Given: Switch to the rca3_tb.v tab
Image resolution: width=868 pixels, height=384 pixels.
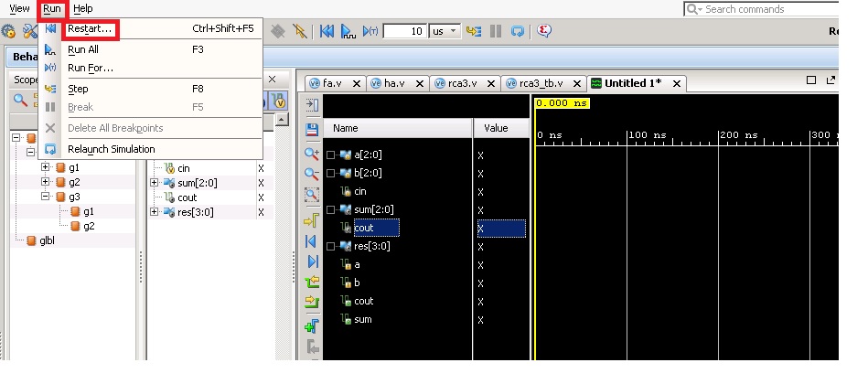Looking at the screenshot, I should tap(541, 83).
